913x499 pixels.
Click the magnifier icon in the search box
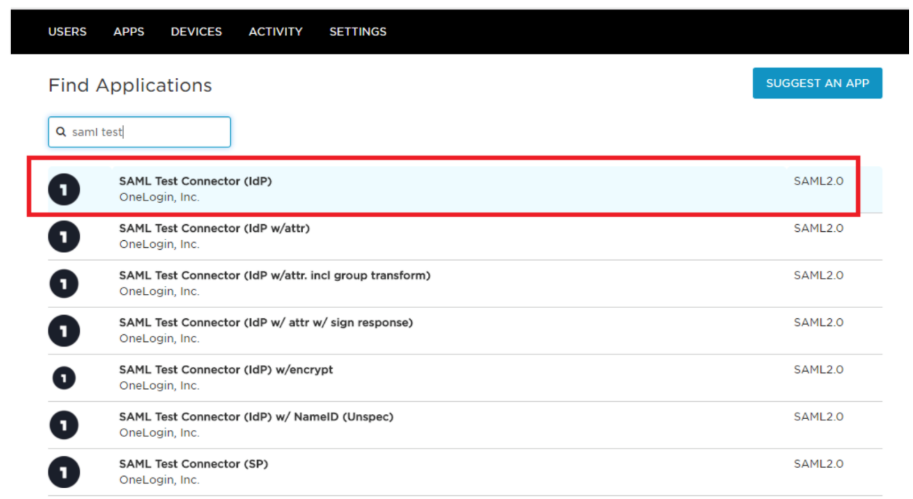pyautogui.click(x=61, y=132)
